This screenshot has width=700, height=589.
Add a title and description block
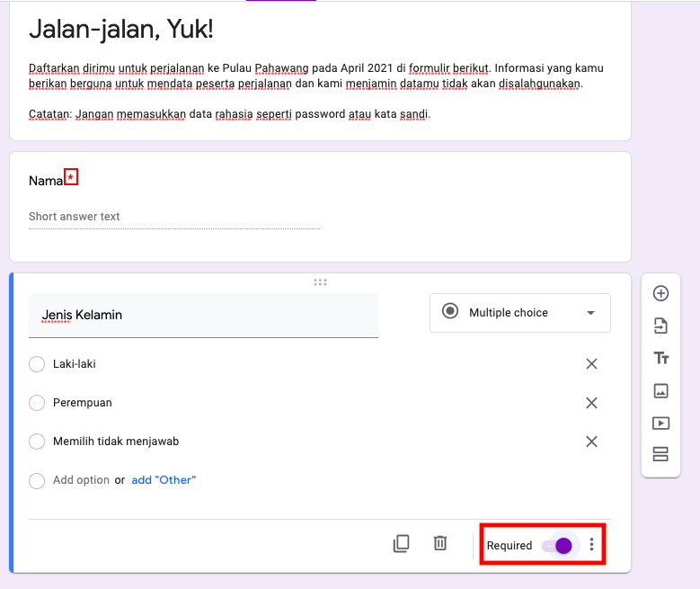[661, 358]
